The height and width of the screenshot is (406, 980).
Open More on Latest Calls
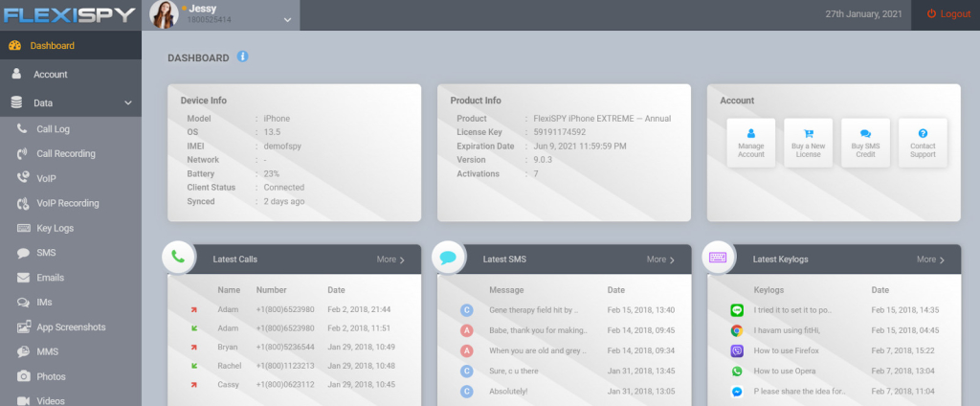(x=390, y=259)
